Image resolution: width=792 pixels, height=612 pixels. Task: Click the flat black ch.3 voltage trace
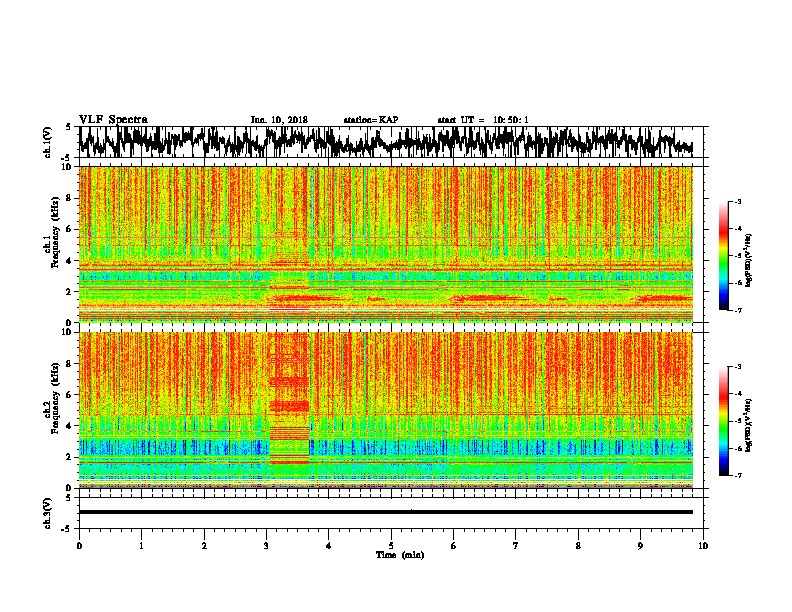(385, 512)
